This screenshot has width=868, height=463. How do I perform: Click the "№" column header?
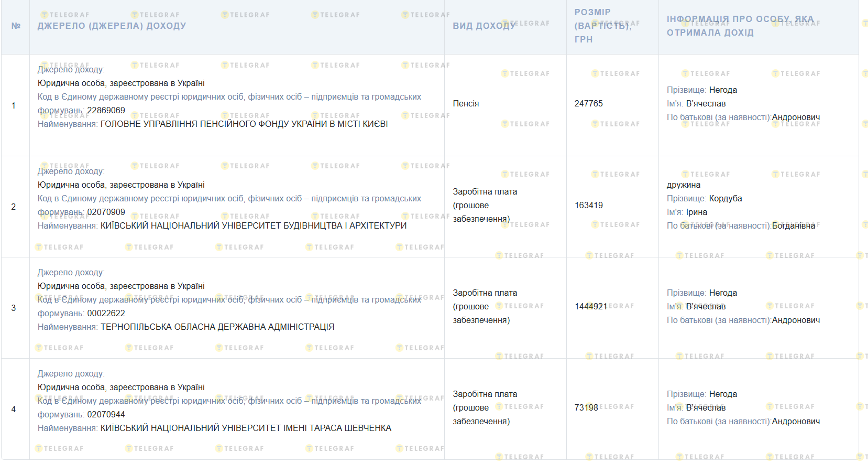[x=16, y=26]
